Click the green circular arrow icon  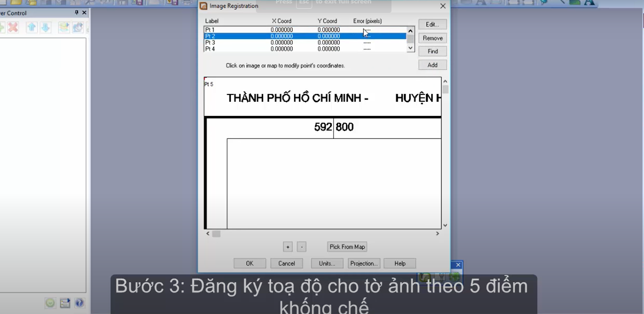point(50,303)
